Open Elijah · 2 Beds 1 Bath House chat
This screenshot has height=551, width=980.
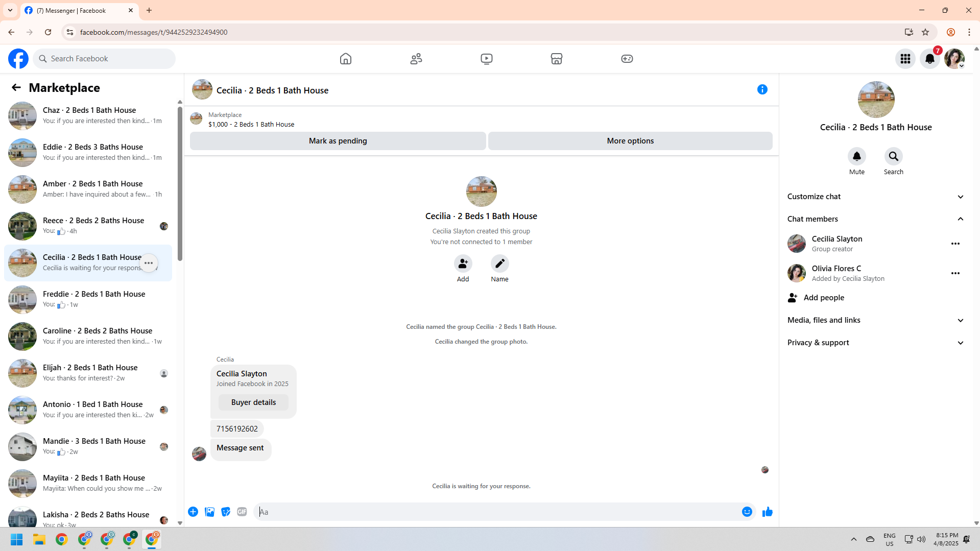point(88,373)
